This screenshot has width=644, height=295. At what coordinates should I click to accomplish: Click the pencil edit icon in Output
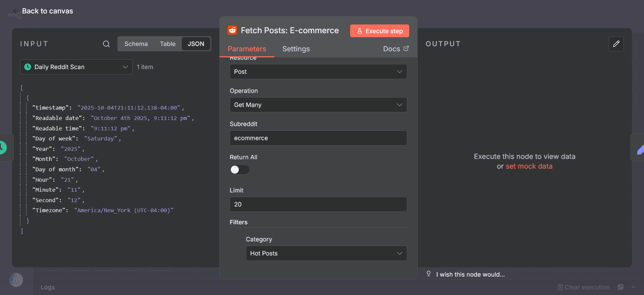tap(616, 44)
